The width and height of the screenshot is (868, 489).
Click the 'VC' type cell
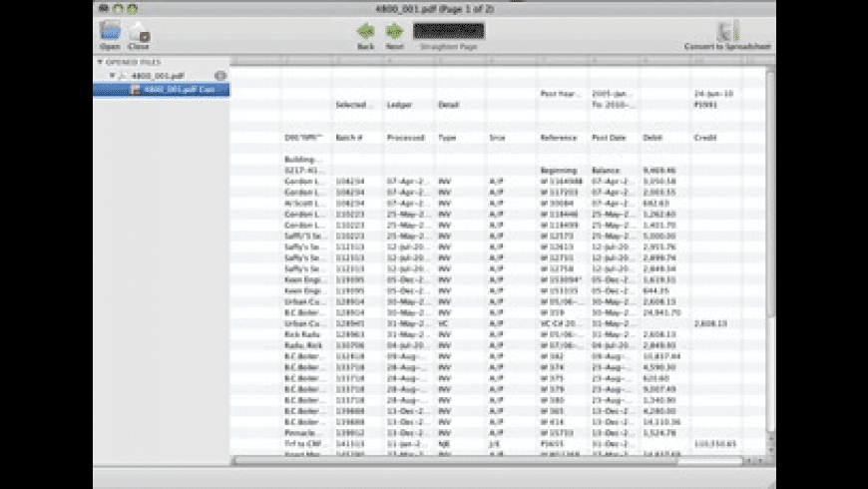point(443,323)
